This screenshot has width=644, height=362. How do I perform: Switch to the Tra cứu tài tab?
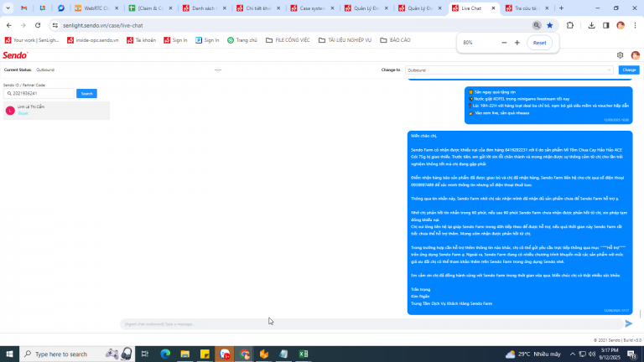(527, 8)
